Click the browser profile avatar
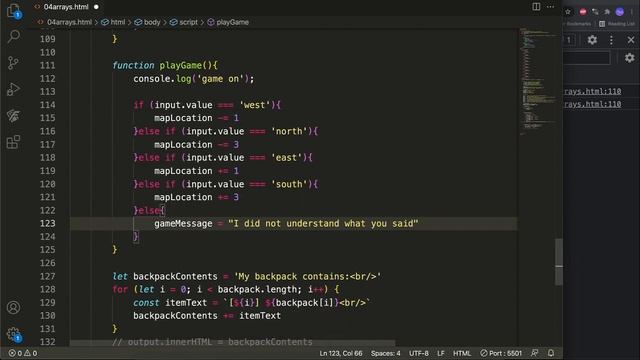 pyautogui.click(x=620, y=12)
